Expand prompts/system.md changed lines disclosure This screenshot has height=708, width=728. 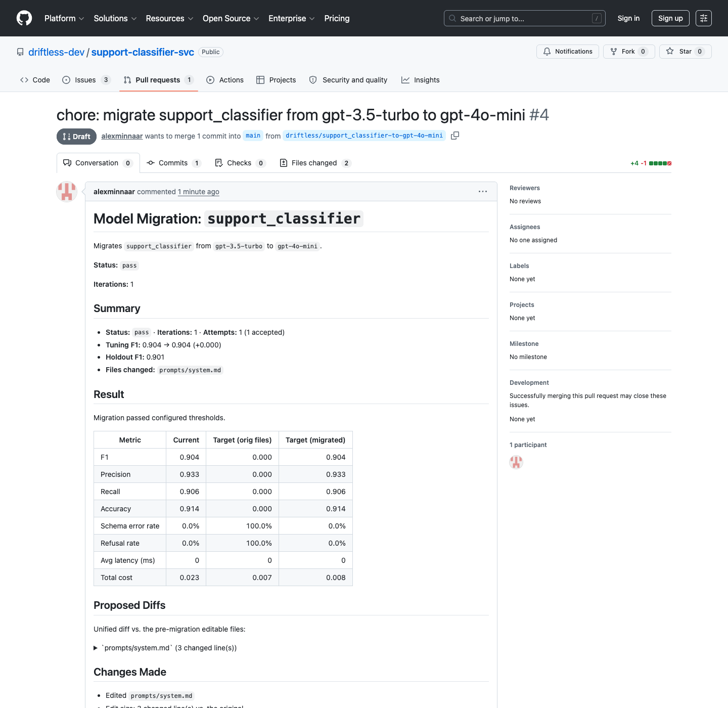(165, 648)
